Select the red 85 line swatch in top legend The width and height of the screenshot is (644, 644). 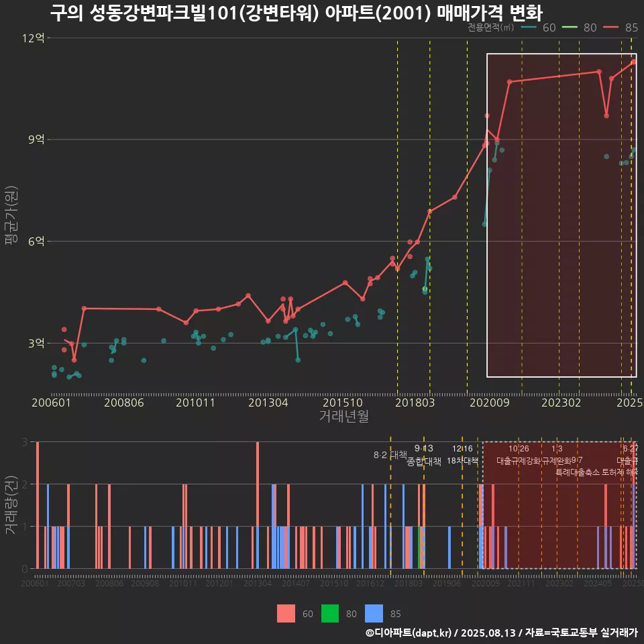[610, 28]
